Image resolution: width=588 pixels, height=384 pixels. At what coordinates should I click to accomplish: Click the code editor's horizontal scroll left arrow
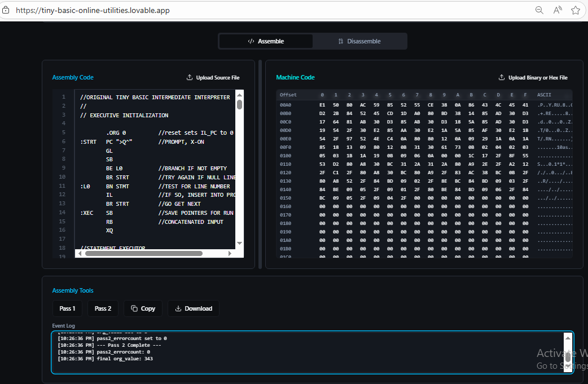[x=80, y=254]
